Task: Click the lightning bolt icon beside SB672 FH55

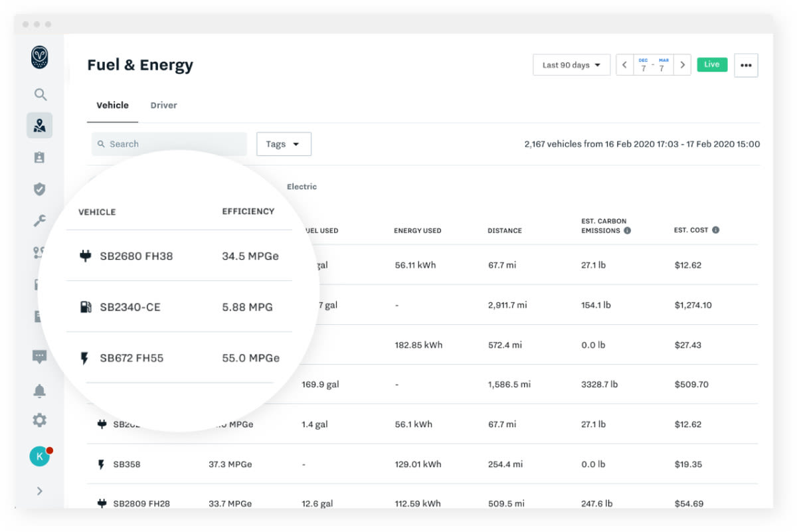Action: click(x=84, y=358)
